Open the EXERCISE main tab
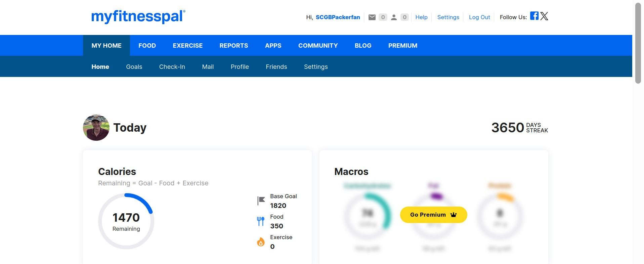The image size is (644, 264). click(188, 45)
